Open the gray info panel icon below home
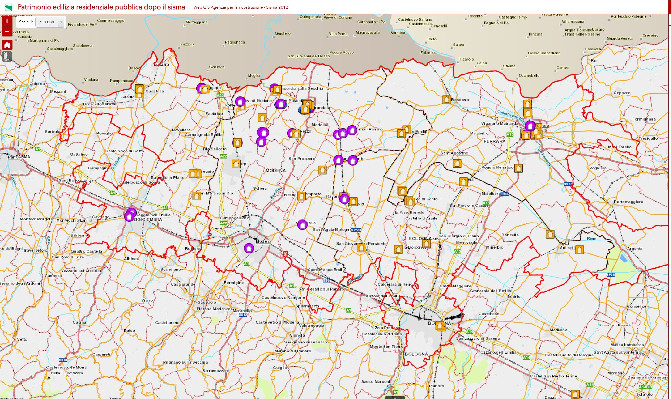This screenshot has width=671, height=399. pyautogui.click(x=7, y=56)
